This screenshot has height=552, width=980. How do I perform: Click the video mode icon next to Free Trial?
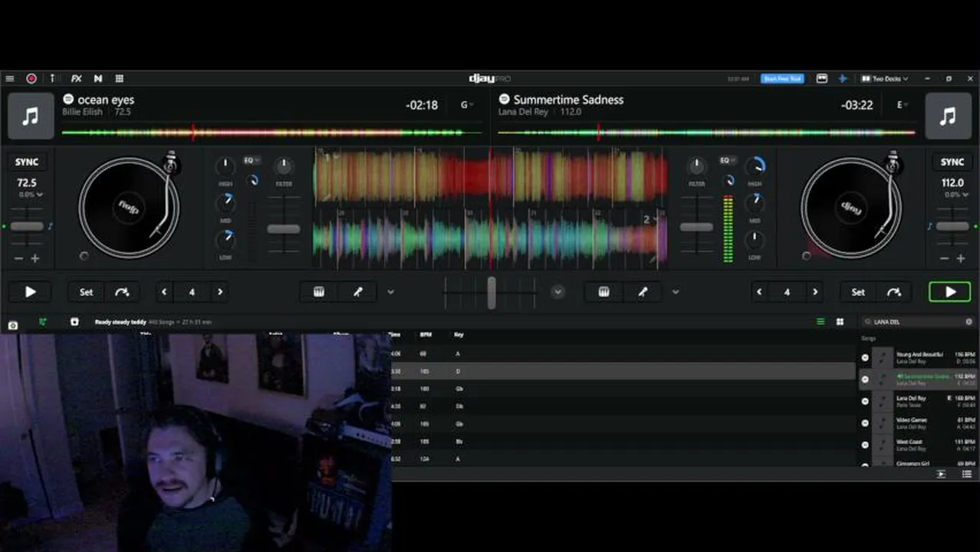coord(822,78)
